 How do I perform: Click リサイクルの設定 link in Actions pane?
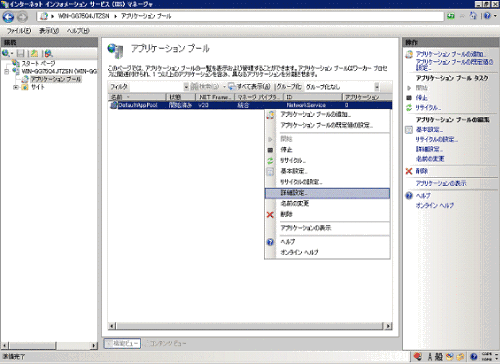pos(437,139)
